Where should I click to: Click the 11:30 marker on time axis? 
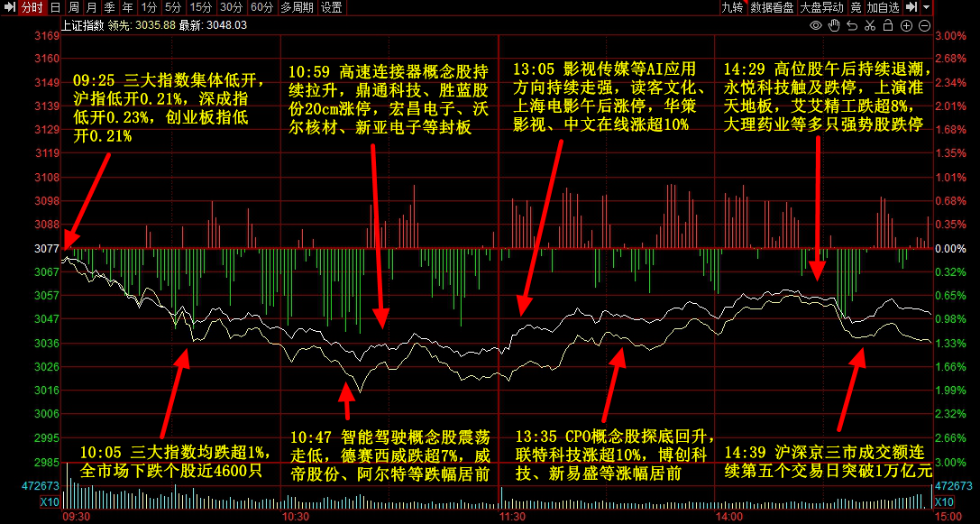click(513, 517)
